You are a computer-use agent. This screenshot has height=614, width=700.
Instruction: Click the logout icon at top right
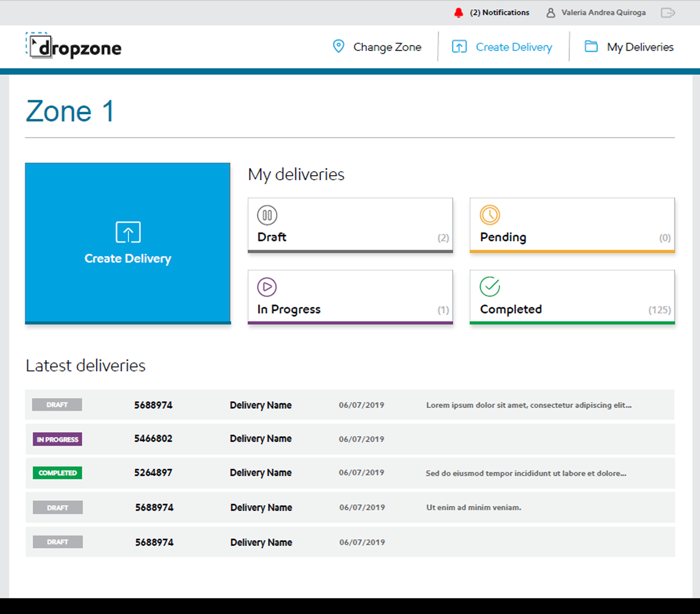(668, 12)
